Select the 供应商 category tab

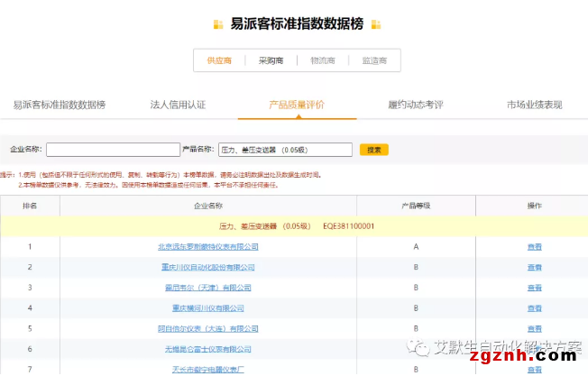tap(219, 60)
